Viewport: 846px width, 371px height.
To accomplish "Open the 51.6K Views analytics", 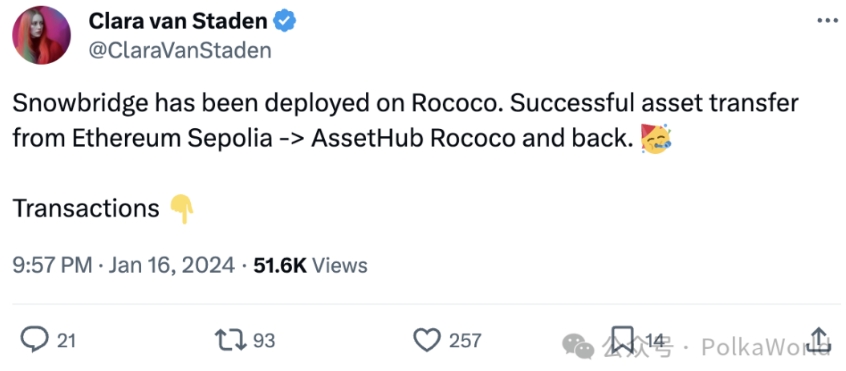I will click(x=310, y=265).
